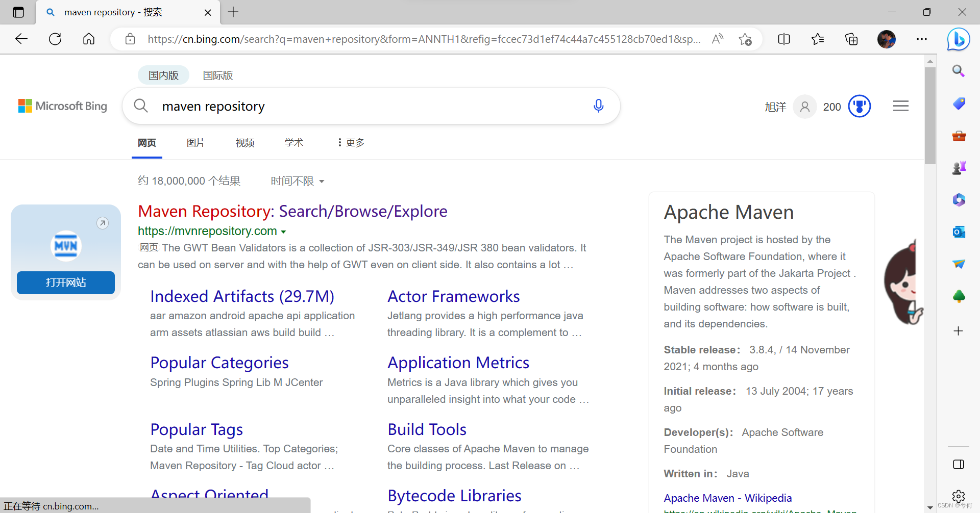This screenshot has height=513, width=980.
Task: Open browser settings and more menu
Action: pyautogui.click(x=922, y=39)
